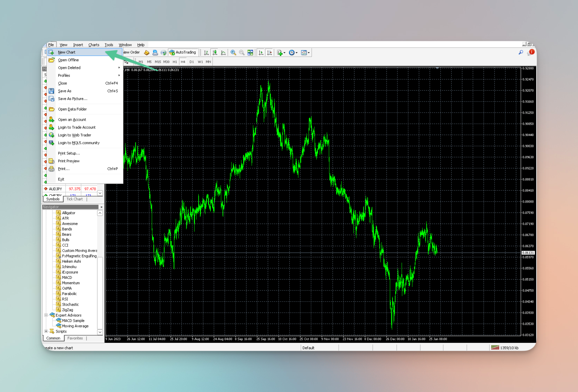Open the templates dropdown

click(x=306, y=53)
